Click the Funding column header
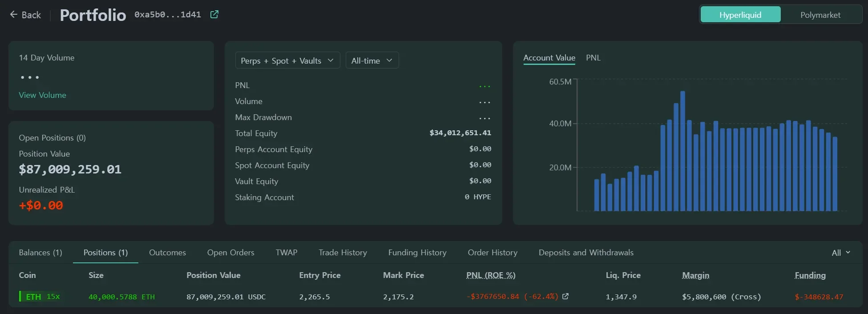Screen dimensions: 868x314 (810, 275)
